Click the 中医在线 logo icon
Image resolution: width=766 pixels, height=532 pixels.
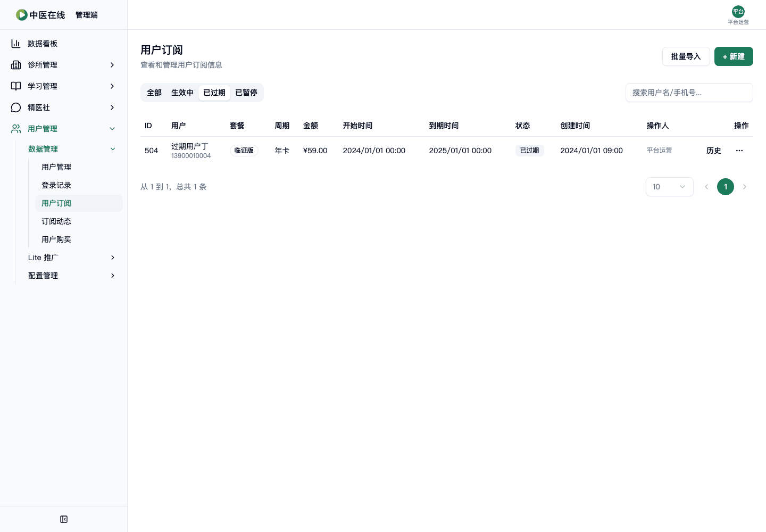coord(22,15)
